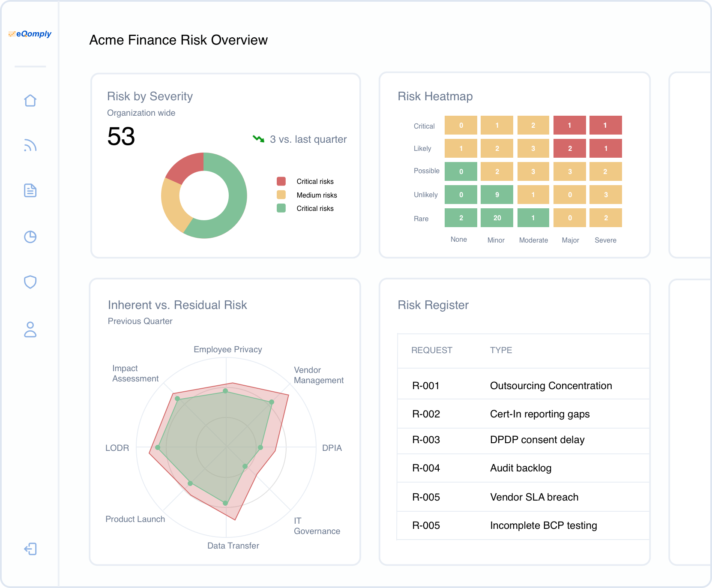Viewport: 712px width, 588px height.
Task: Select the R-003 DPDP consent delay row
Action: pos(523,440)
